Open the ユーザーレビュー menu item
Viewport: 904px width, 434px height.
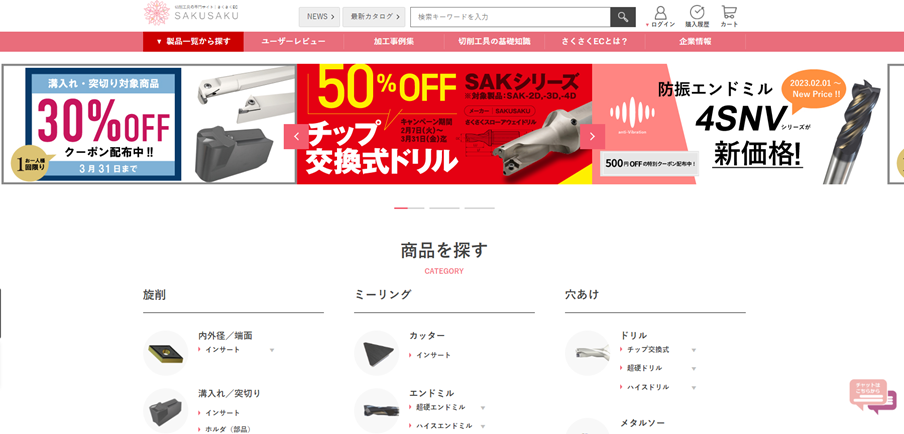pos(293,41)
